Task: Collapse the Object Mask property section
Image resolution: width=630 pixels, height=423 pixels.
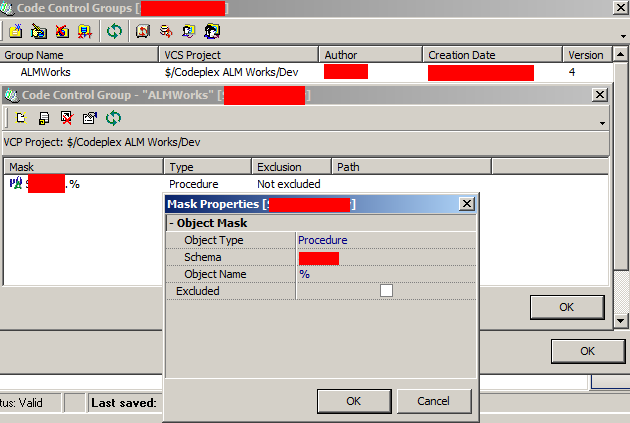Action: click(x=171, y=223)
